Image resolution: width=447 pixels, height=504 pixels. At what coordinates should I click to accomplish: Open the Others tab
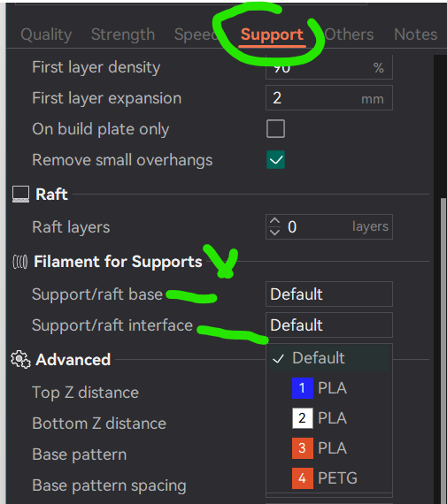point(349,34)
